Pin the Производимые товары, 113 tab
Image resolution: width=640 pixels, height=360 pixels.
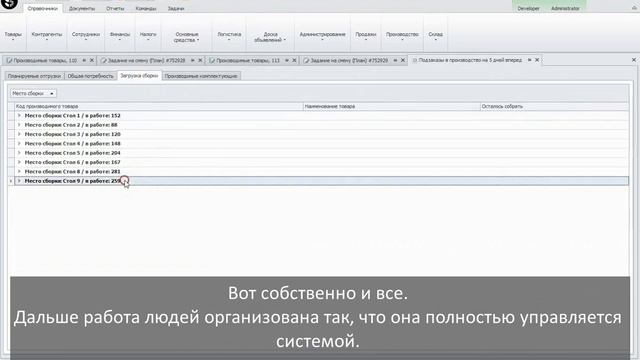click(x=287, y=60)
